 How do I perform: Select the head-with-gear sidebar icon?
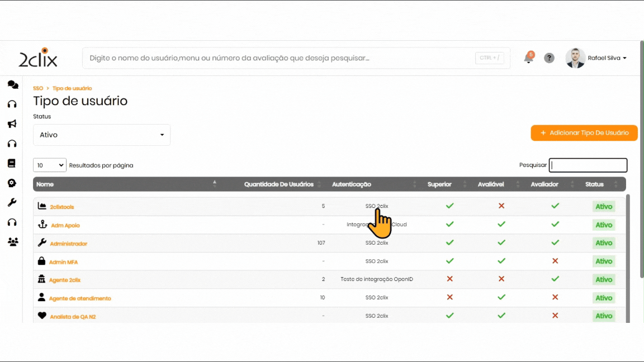click(x=12, y=183)
